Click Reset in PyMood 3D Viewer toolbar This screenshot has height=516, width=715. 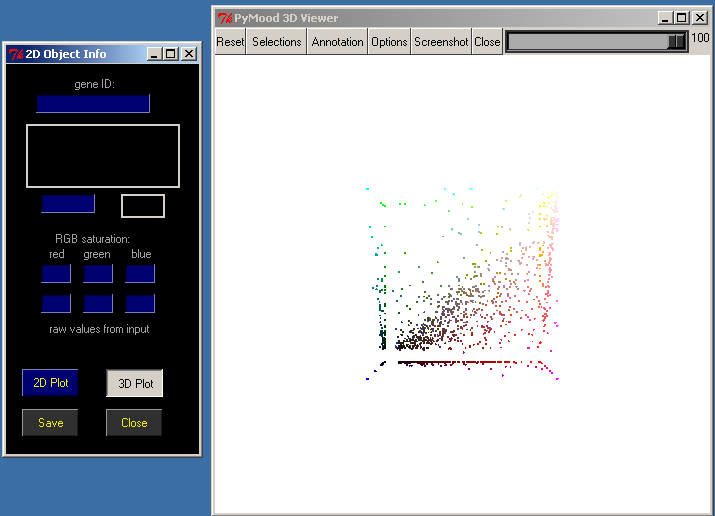point(230,41)
